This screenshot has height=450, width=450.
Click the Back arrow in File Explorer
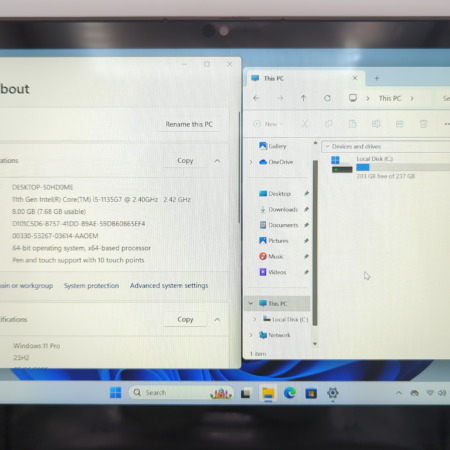coord(256,98)
